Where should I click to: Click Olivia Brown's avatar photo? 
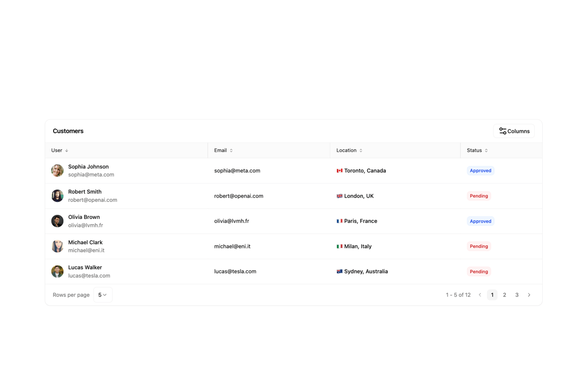point(57,221)
